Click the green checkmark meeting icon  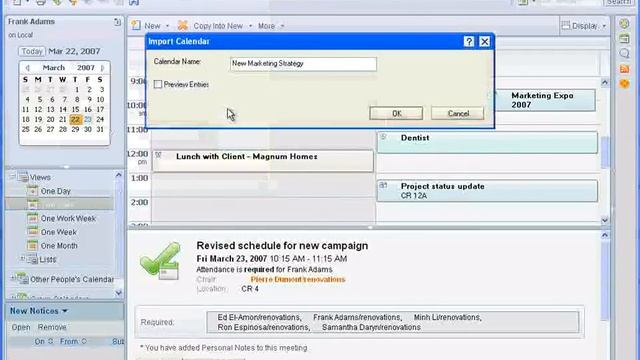pyautogui.click(x=160, y=260)
